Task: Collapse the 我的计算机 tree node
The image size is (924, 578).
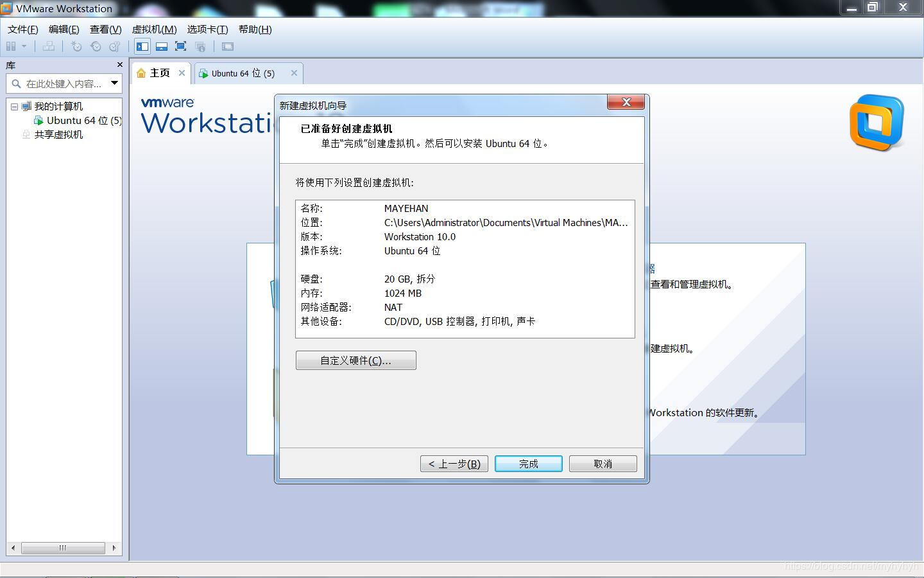Action: (x=14, y=106)
